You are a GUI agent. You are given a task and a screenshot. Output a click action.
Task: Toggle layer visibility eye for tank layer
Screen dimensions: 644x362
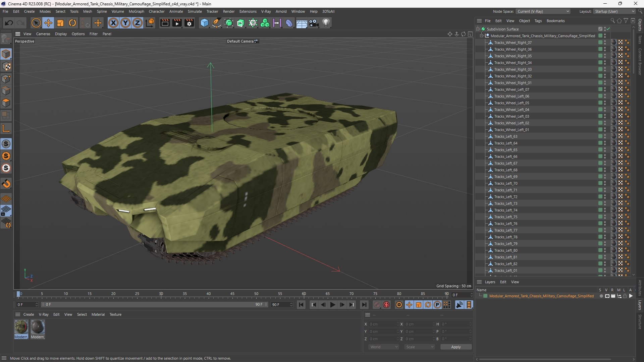click(x=607, y=296)
